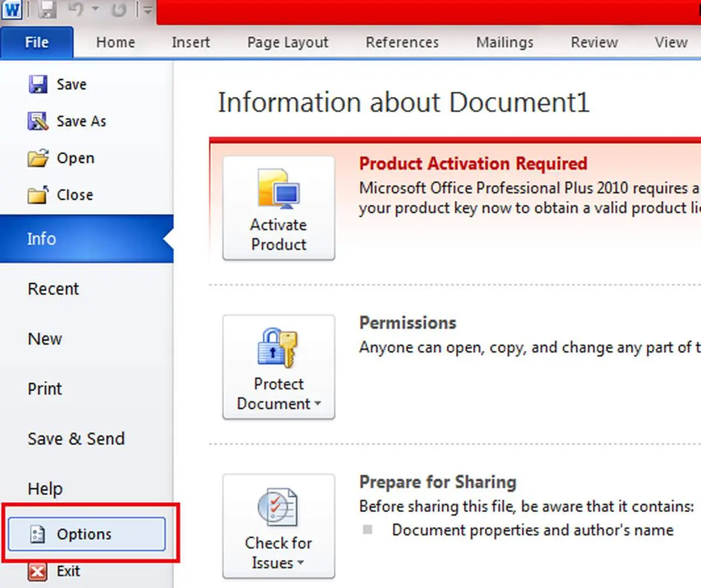Switch to the Home ribbon tab

pyautogui.click(x=116, y=43)
